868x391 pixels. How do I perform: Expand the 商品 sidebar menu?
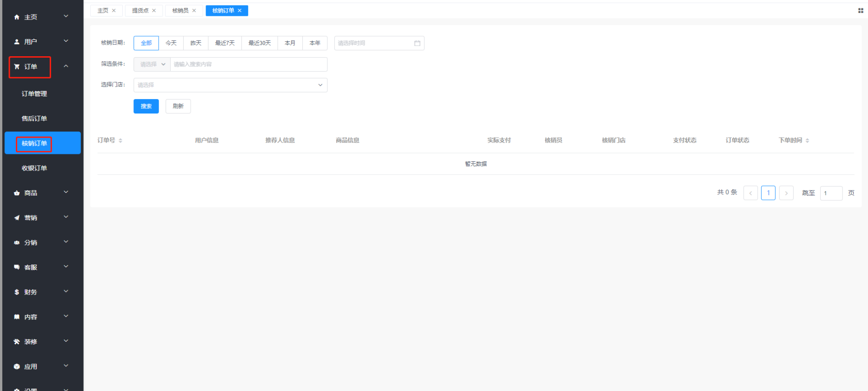pyautogui.click(x=41, y=193)
